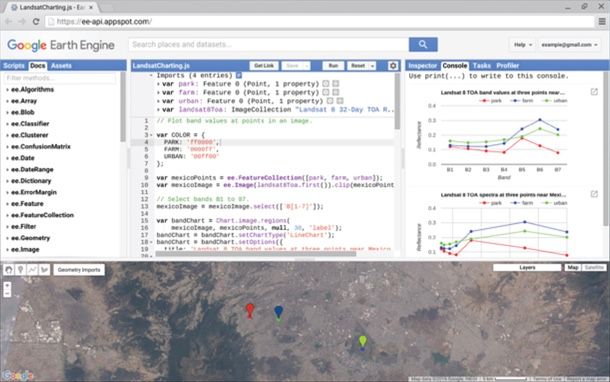This screenshot has width=610, height=382.
Task: Pop out the TOA spectra chart
Action: tap(594, 194)
